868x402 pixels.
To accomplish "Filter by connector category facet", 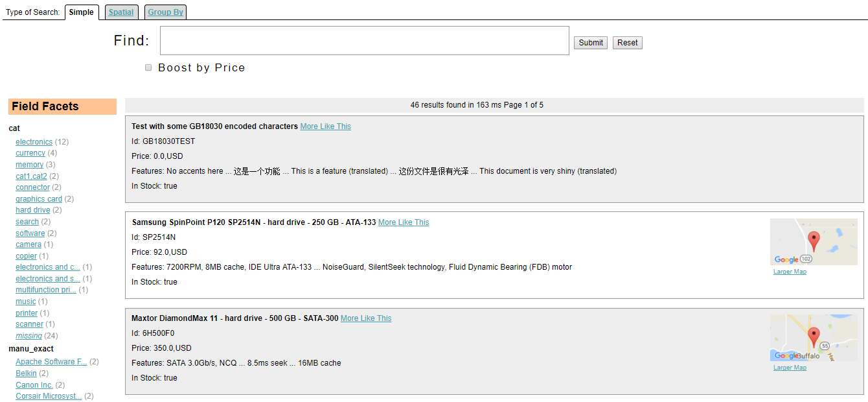I will [33, 187].
